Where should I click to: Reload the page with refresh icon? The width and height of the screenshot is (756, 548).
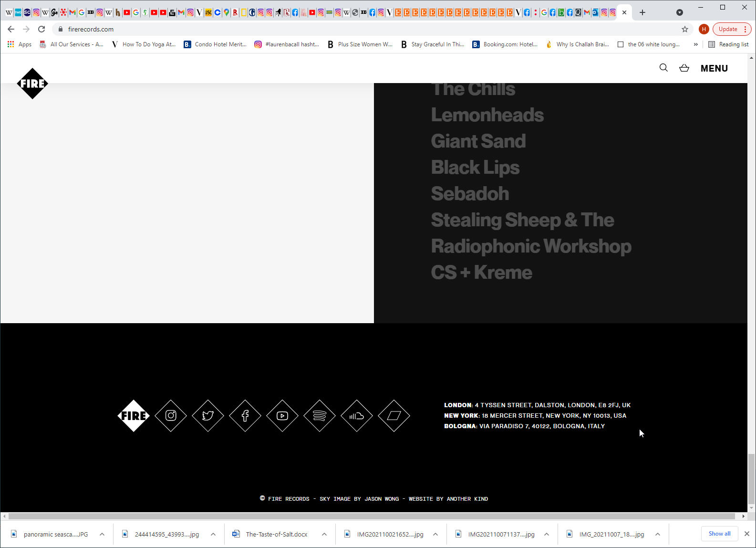(41, 29)
